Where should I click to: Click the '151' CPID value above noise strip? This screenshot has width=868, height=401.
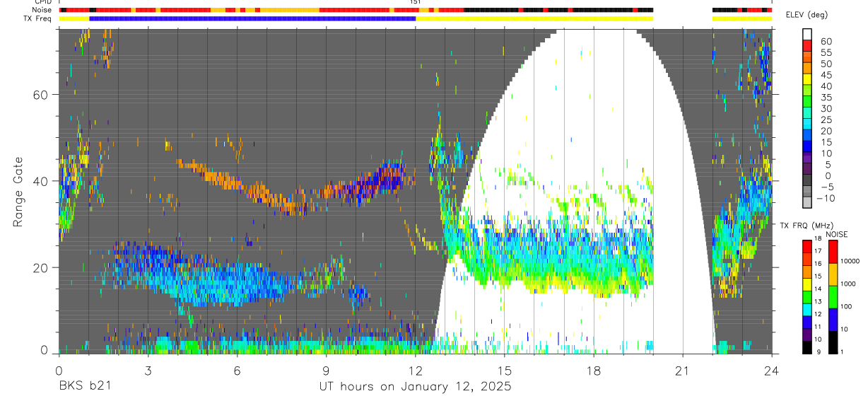tap(416, 2)
